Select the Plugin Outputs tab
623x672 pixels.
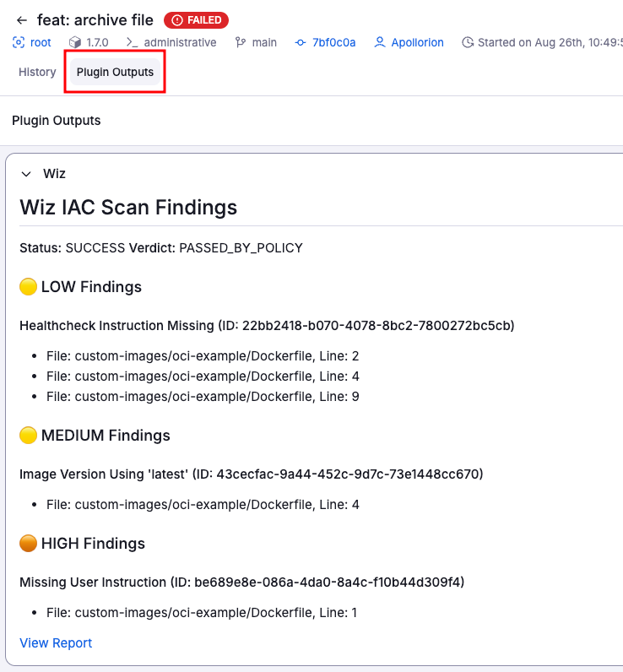pos(115,73)
